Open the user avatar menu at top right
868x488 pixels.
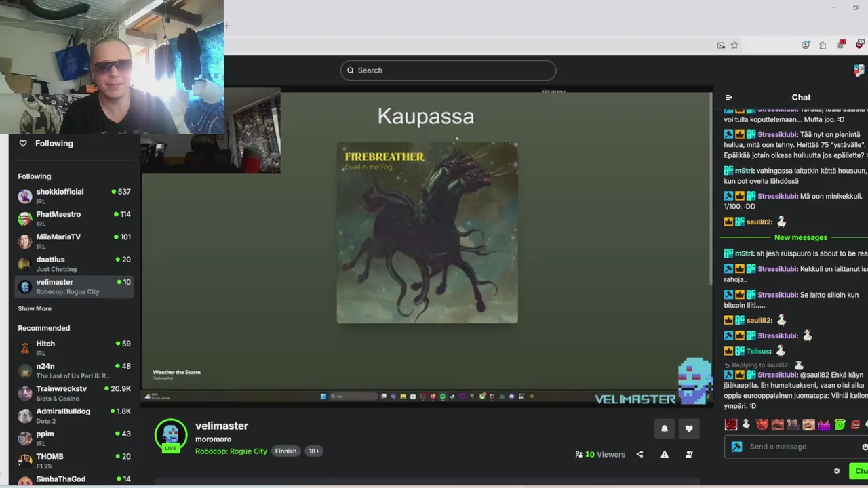(x=859, y=70)
